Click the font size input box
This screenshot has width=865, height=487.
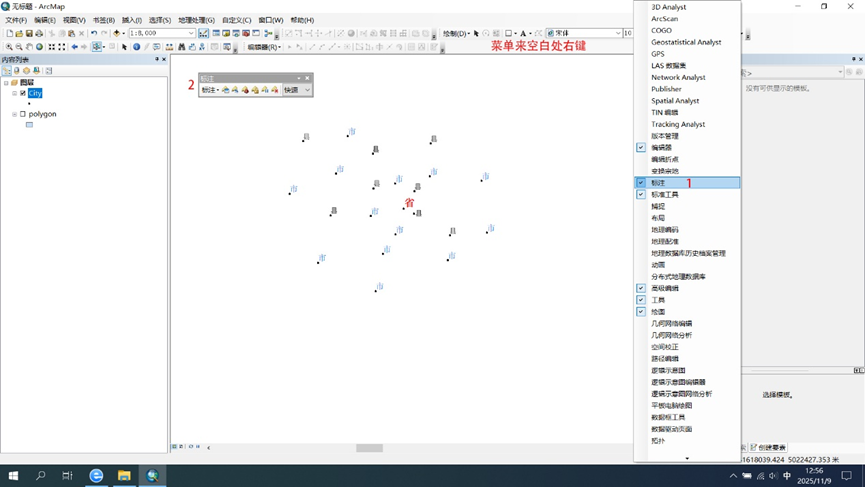[628, 33]
